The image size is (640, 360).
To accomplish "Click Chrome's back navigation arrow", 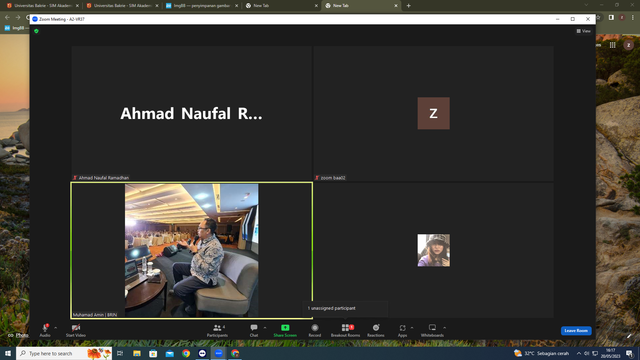I will coord(7,17).
